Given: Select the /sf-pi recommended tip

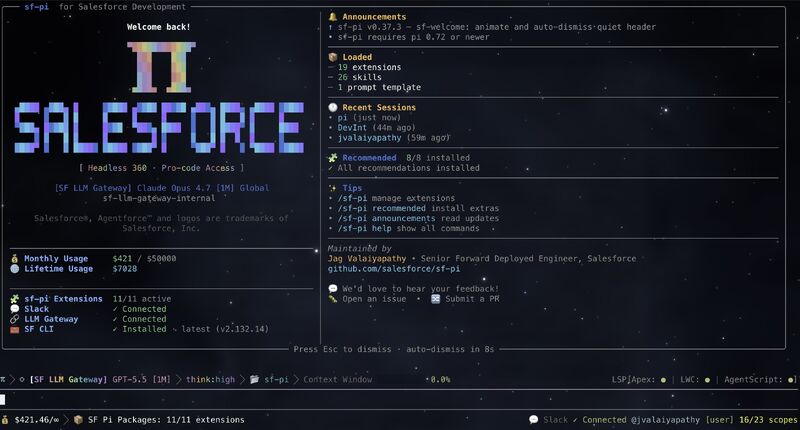Looking at the screenshot, I should [x=418, y=208].
